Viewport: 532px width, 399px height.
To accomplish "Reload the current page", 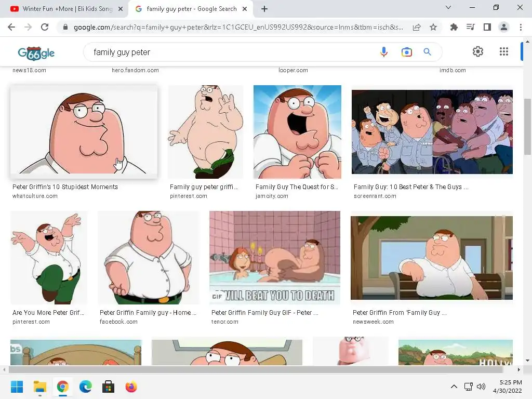I will click(x=45, y=27).
